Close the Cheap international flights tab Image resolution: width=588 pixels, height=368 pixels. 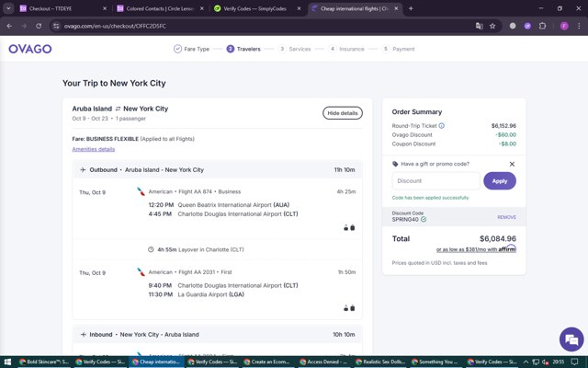pos(396,8)
